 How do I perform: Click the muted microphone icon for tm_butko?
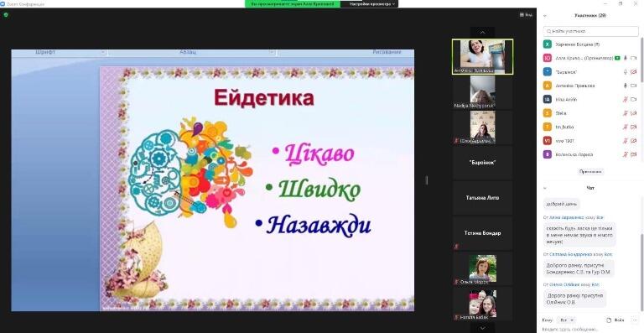[x=626, y=127]
